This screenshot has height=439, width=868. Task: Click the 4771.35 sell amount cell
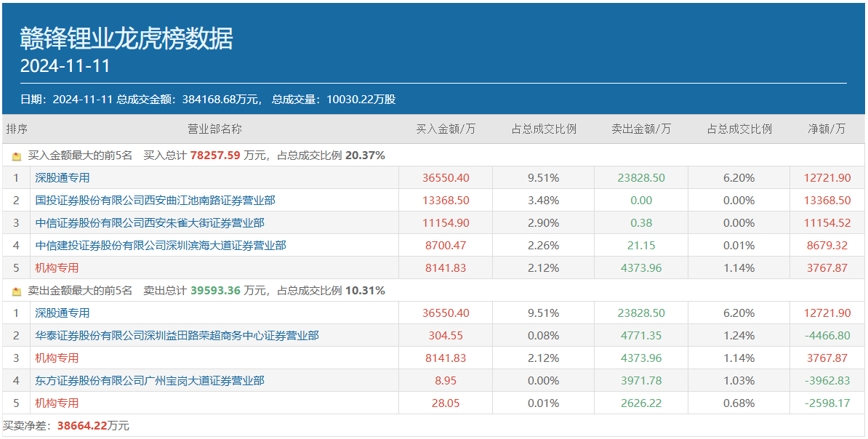641,336
